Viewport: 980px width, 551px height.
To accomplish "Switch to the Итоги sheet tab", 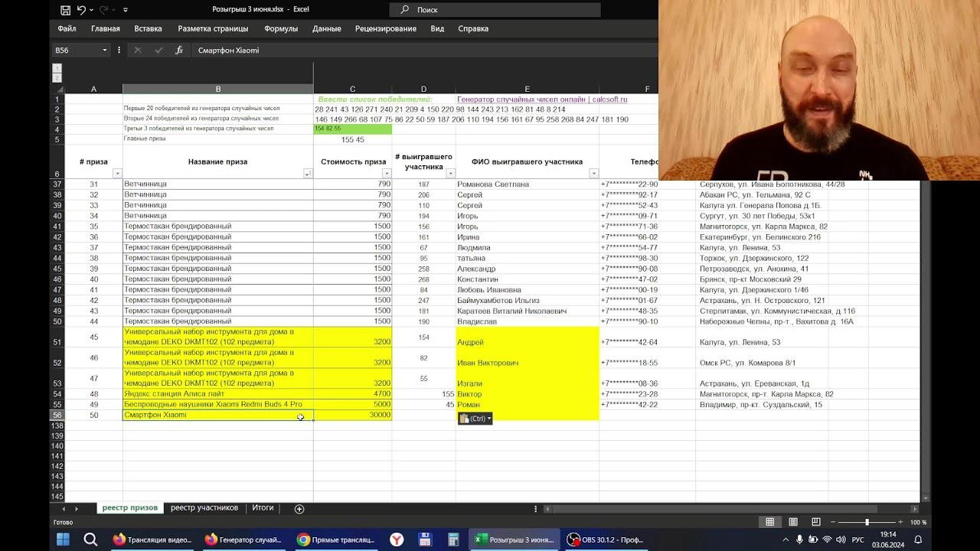I will tap(263, 508).
